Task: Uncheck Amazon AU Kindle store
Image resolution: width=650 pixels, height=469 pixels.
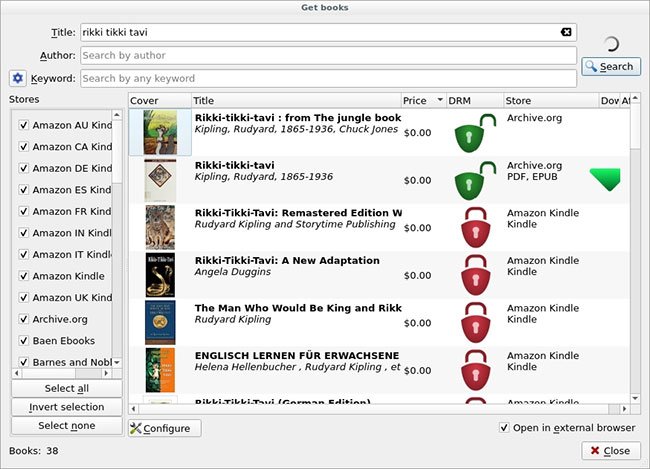Action: 24,125
